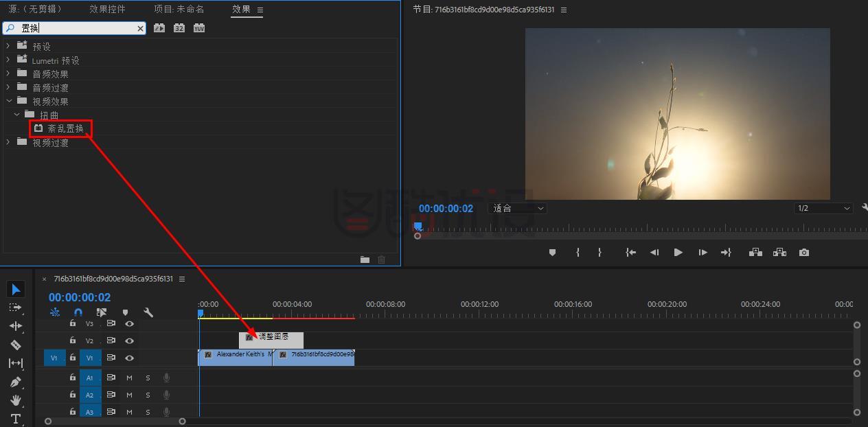This screenshot has width=868, height=427.
Task: Export frame with camera icon
Action: point(804,253)
